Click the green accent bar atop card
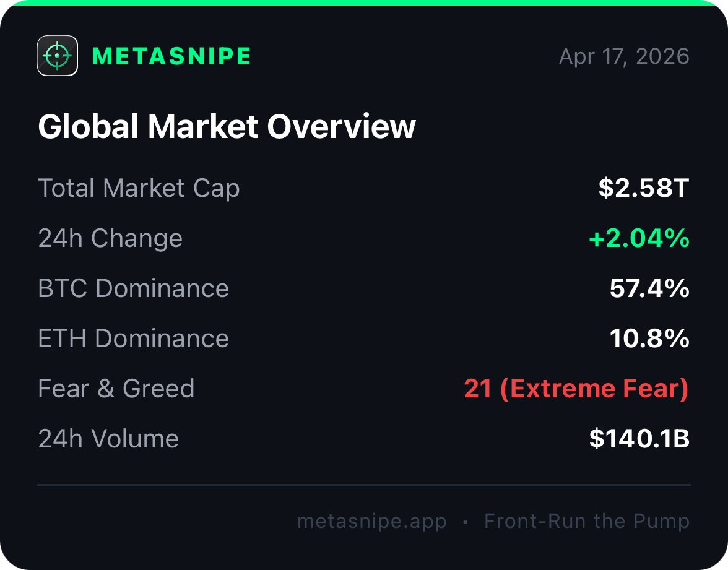728x570 pixels. coord(364,2)
